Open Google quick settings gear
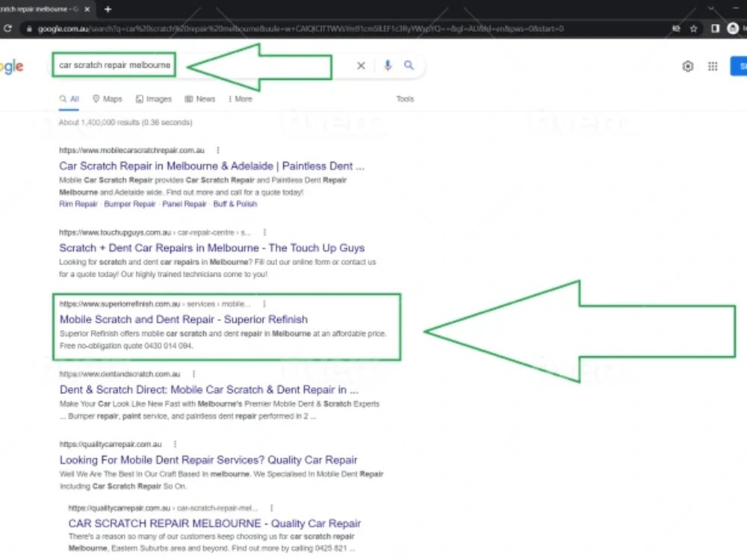Screen dimensions: 747x560 point(687,66)
